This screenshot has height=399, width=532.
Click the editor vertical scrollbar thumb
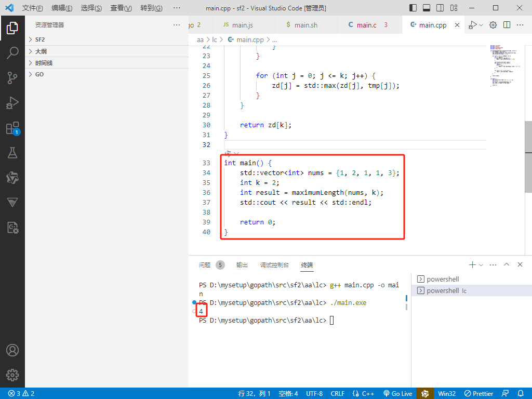coord(528,156)
